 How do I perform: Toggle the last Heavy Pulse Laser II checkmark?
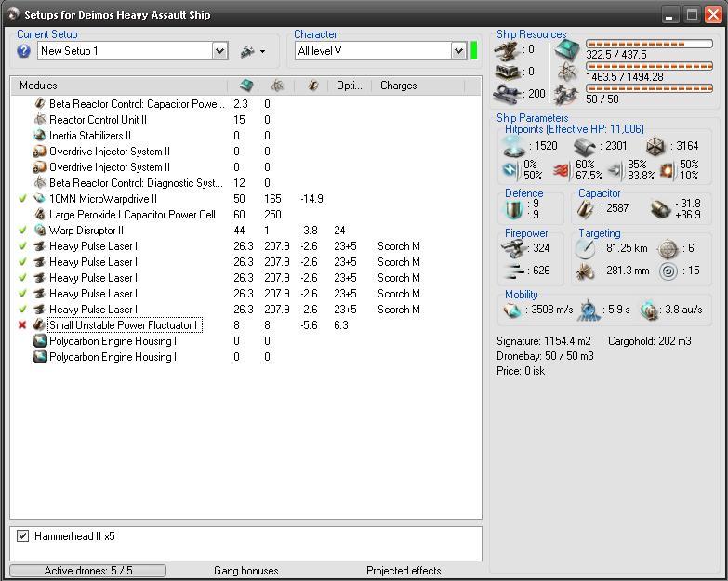coord(22,309)
